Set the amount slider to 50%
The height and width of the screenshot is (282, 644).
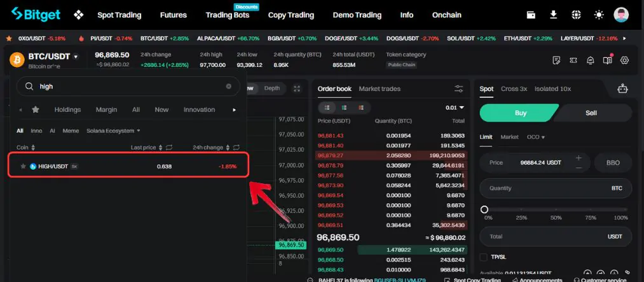tap(556, 210)
